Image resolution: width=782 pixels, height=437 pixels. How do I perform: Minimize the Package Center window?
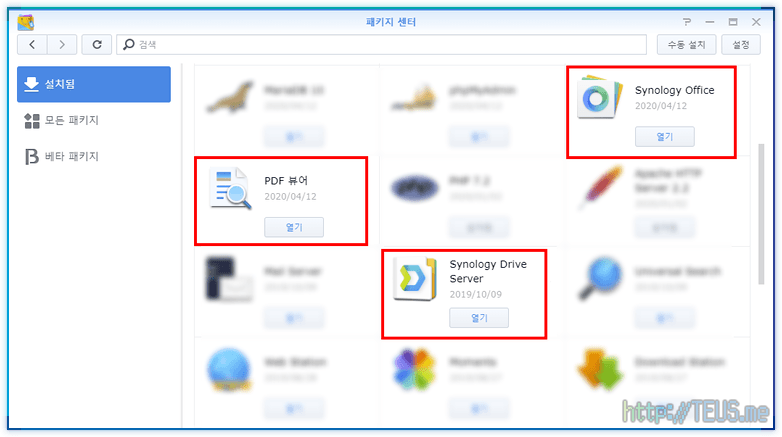710,22
